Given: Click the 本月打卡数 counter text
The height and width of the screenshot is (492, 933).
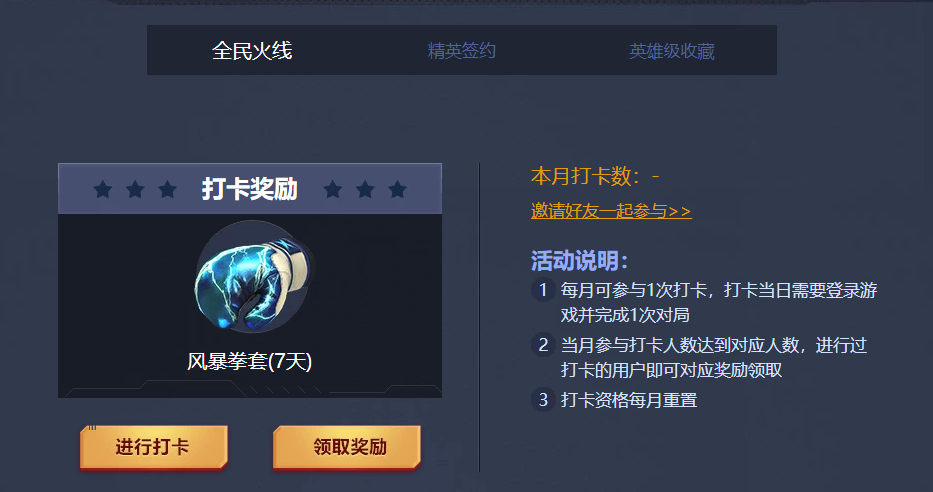Looking at the screenshot, I should tap(595, 176).
